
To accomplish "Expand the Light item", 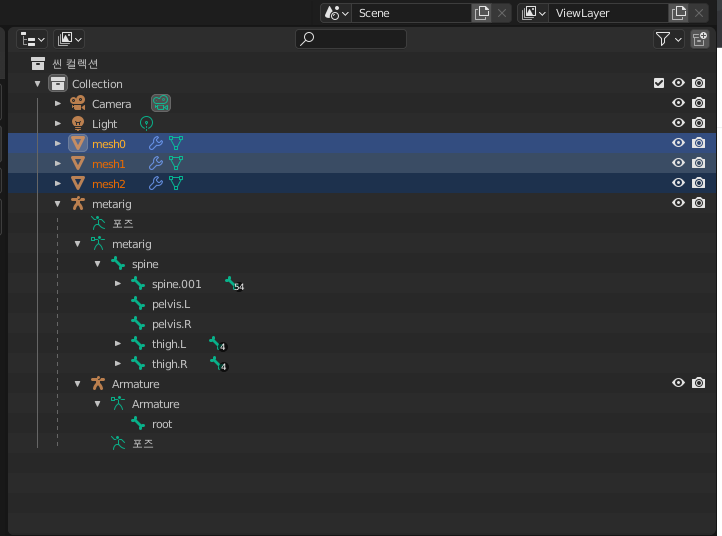I will tap(58, 123).
